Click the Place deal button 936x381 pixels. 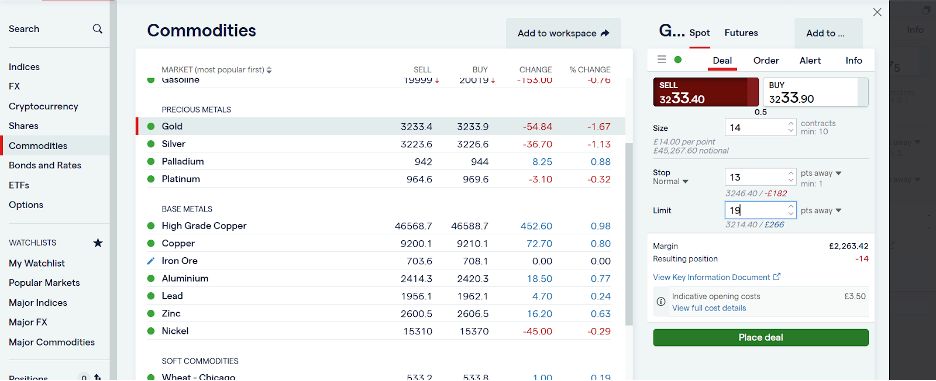tap(760, 337)
